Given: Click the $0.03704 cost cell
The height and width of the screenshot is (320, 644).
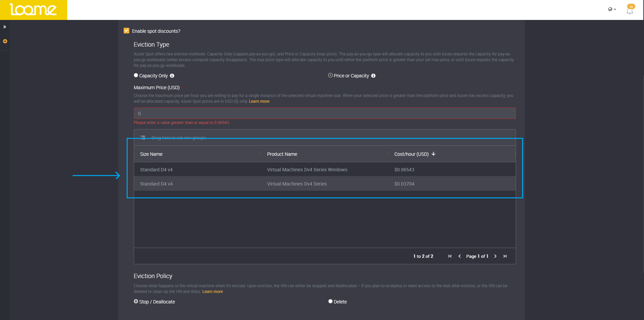Looking at the screenshot, I should click(404, 184).
